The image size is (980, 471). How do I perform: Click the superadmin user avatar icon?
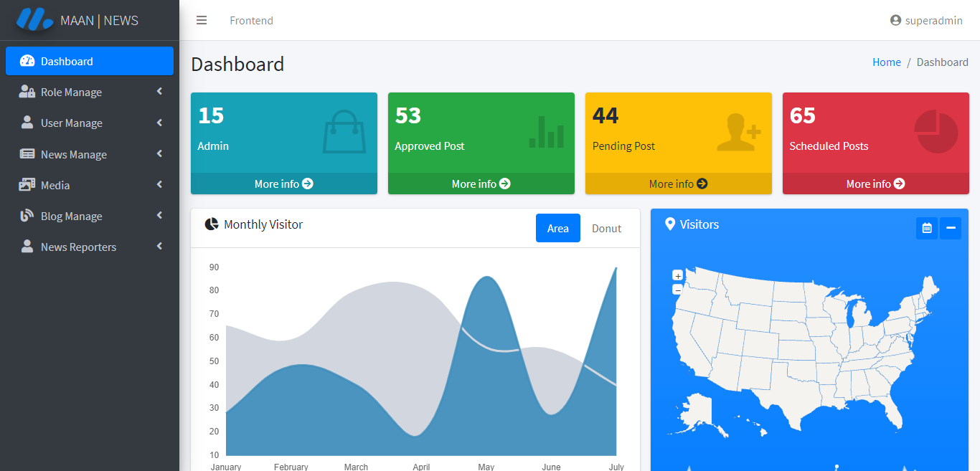tap(895, 20)
